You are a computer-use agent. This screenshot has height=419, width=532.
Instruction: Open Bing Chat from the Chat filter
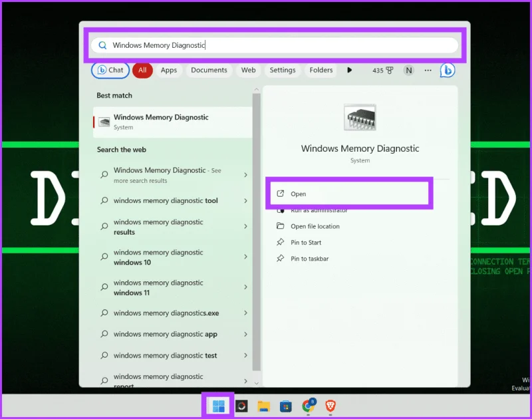pyautogui.click(x=110, y=70)
